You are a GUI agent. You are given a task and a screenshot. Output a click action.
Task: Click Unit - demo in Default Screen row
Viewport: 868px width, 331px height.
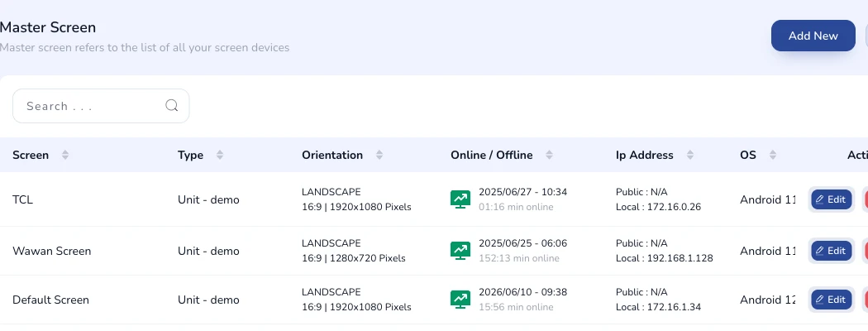(x=208, y=300)
